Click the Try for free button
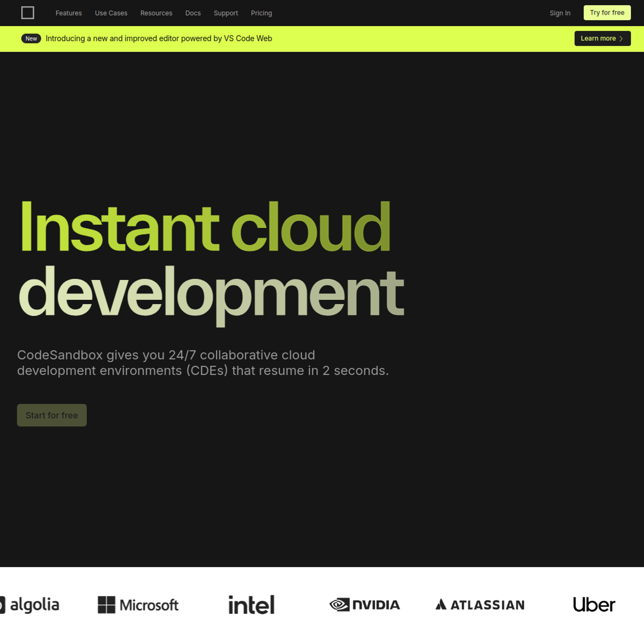Image resolution: width=644 pixels, height=644 pixels. pyautogui.click(x=607, y=13)
